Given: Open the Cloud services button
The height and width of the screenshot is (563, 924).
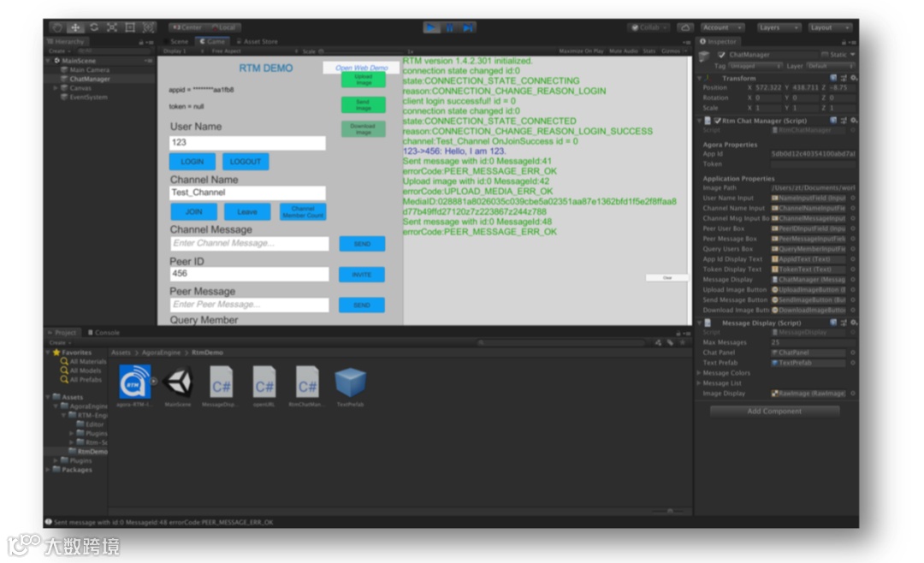Looking at the screenshot, I should (684, 27).
